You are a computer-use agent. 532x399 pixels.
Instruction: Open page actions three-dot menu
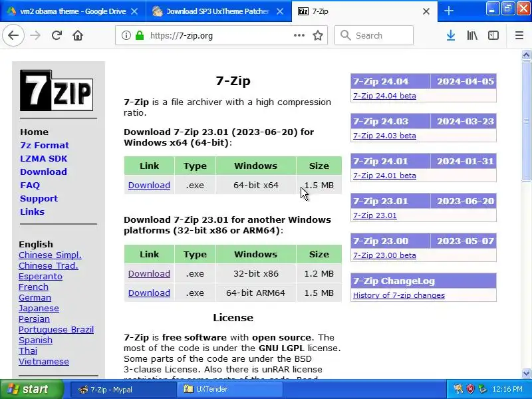pyautogui.click(x=299, y=35)
